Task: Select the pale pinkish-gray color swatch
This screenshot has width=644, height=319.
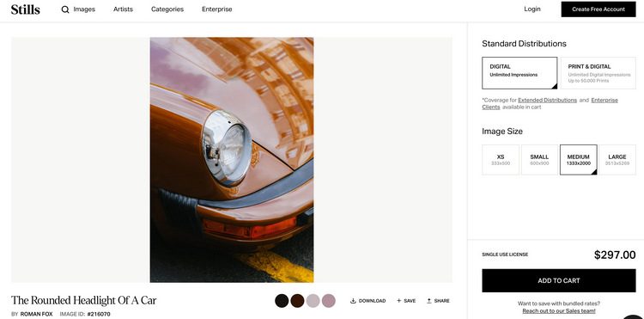Action: click(x=313, y=301)
